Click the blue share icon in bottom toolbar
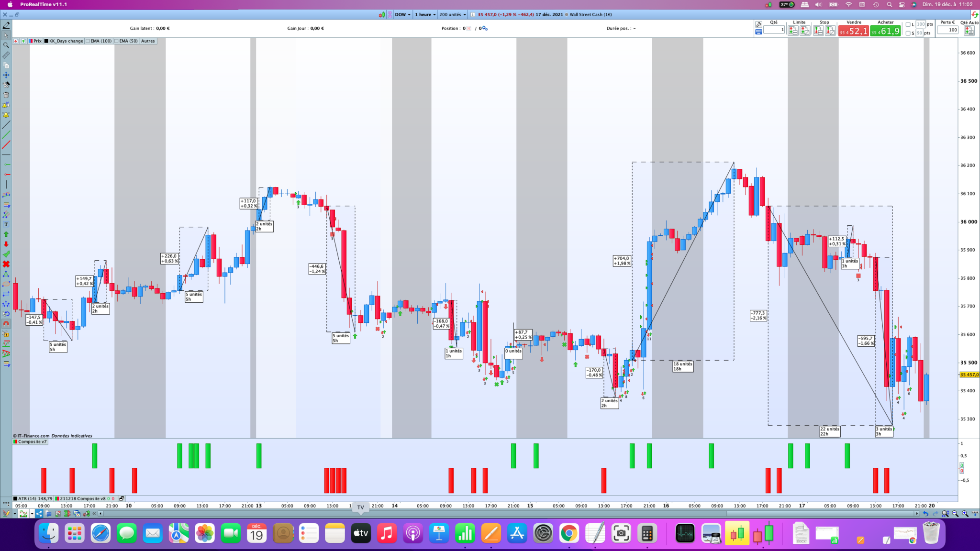The image size is (980, 551). point(39,514)
